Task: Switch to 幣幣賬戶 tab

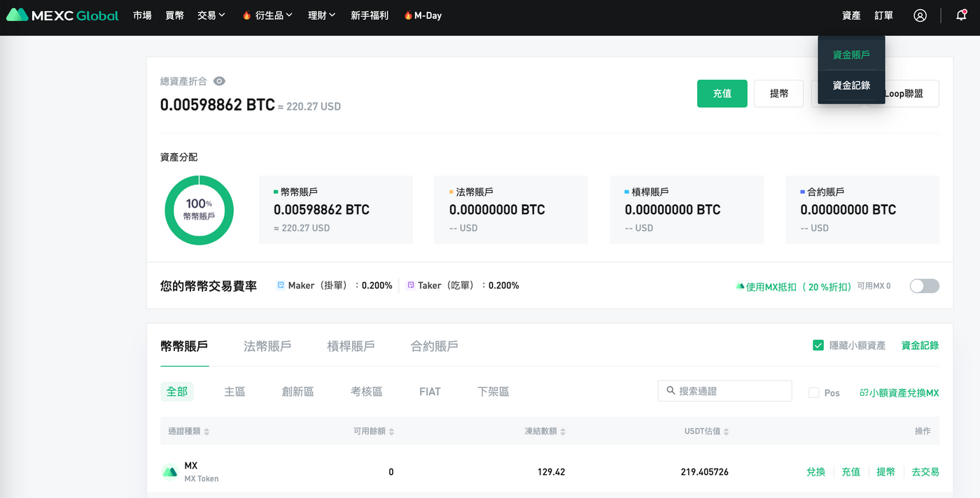Action: point(184,346)
